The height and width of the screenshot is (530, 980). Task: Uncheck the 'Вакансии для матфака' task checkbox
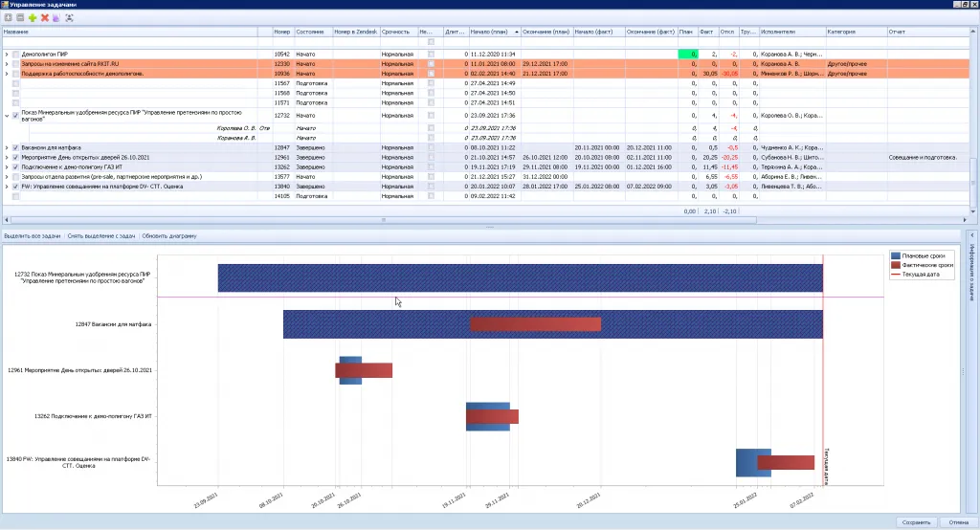[16, 147]
